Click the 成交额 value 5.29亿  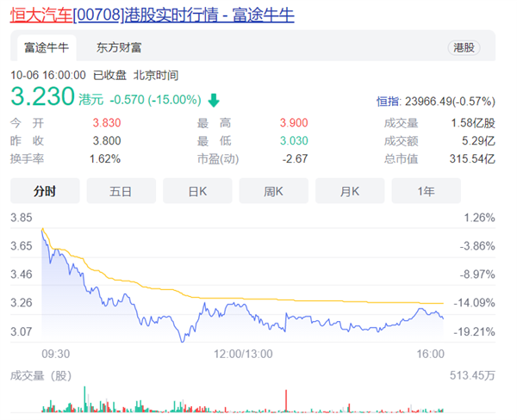click(478, 140)
